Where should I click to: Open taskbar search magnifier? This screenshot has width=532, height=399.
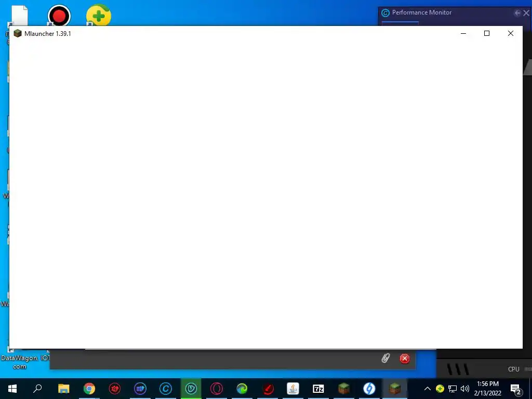coord(37,389)
